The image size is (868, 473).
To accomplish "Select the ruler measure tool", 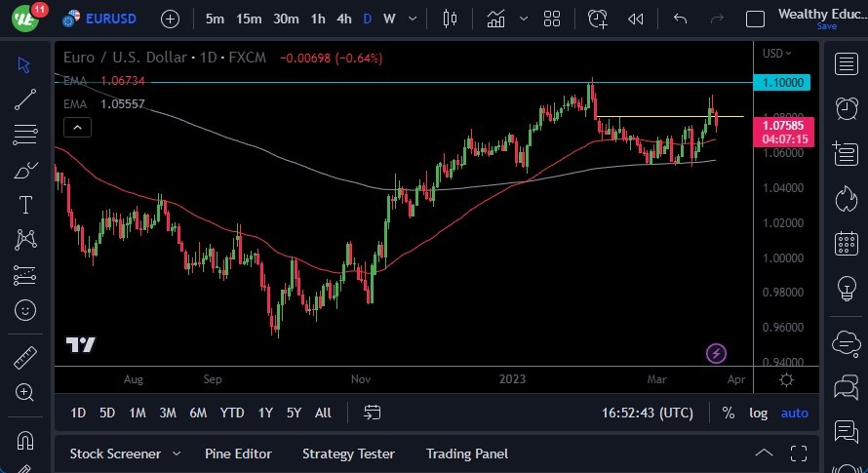I will pyautogui.click(x=25, y=358).
